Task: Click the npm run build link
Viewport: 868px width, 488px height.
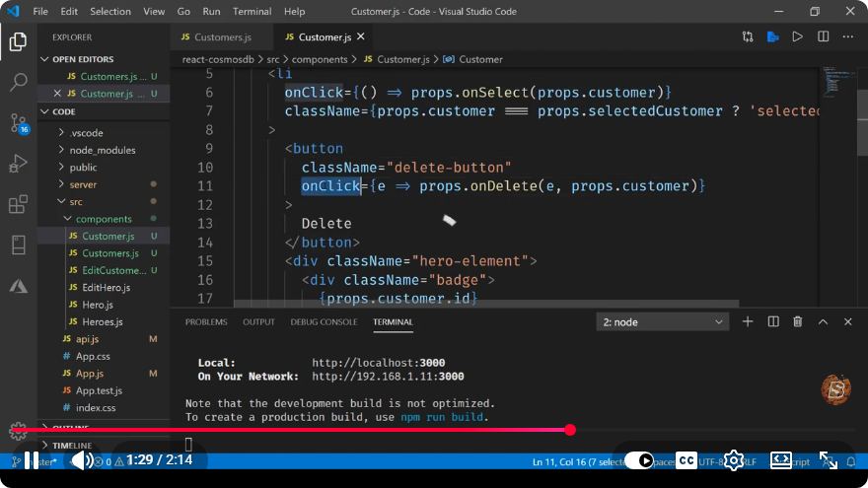Action: (x=442, y=417)
